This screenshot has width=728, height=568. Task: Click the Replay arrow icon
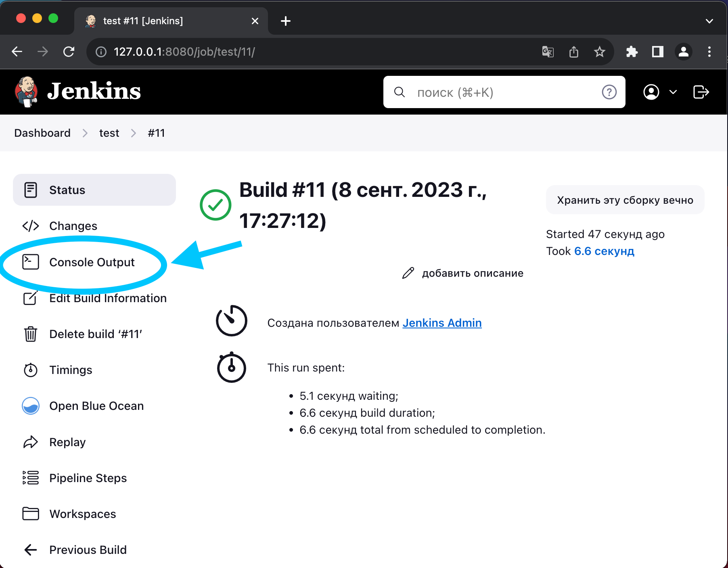point(31,442)
